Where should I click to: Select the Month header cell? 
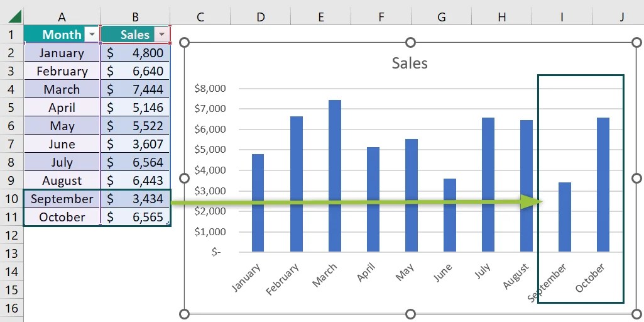(62, 35)
